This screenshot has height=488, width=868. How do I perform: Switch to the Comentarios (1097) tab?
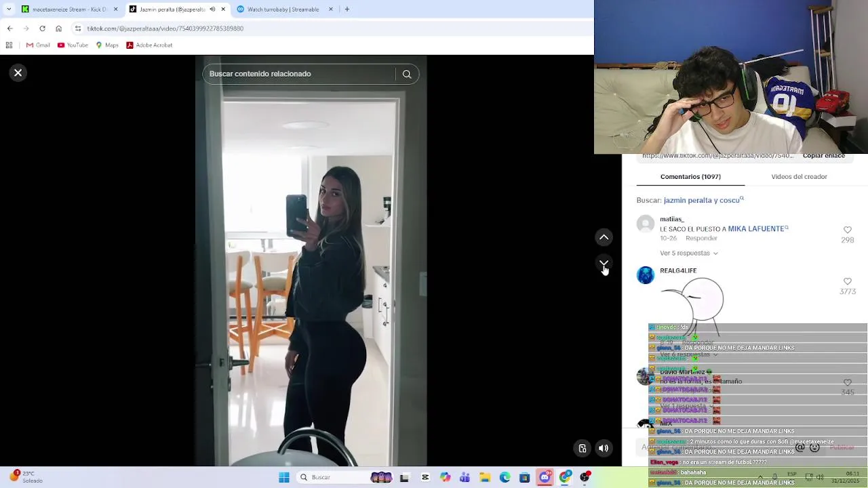pos(690,177)
